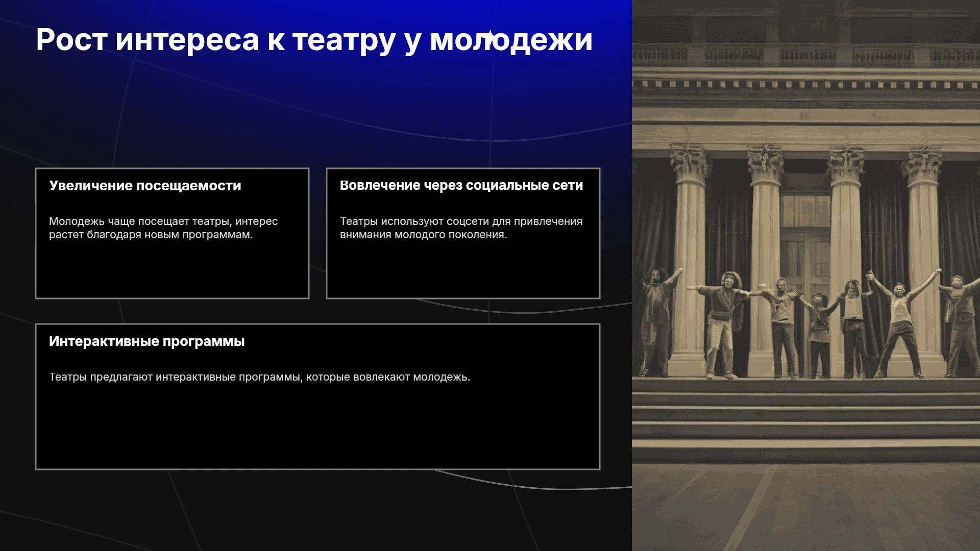Click the doorway between the middle columns
This screenshot has width=980, height=551.
tap(805, 265)
